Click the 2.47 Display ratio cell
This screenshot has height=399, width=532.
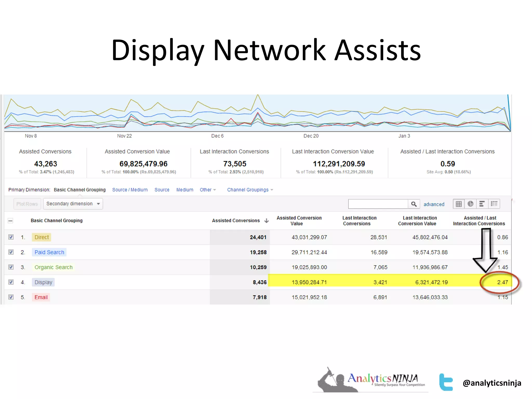[502, 282]
